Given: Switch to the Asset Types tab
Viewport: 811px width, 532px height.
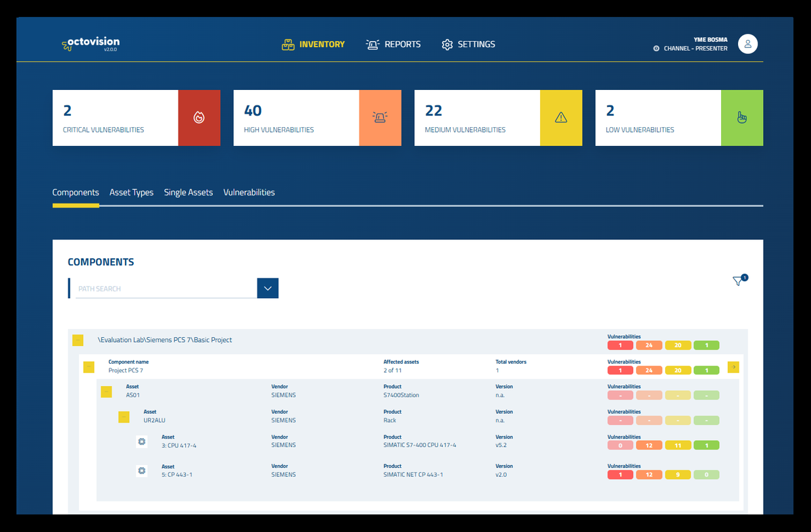Looking at the screenshot, I should click(x=131, y=192).
